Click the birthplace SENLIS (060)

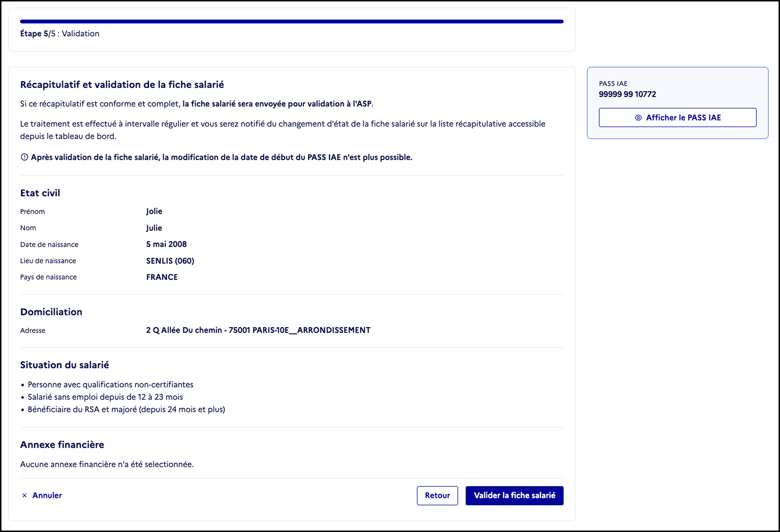click(x=170, y=261)
